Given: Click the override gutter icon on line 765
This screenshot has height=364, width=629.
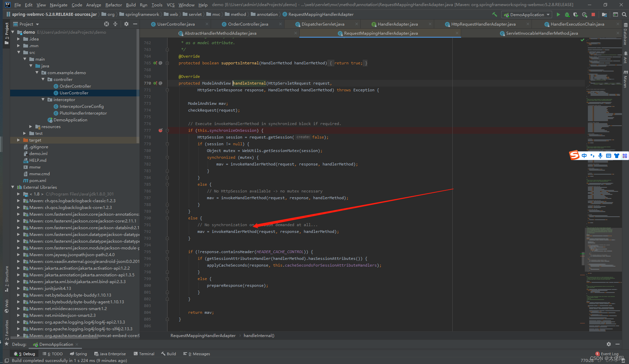Looking at the screenshot, I should [x=155, y=63].
